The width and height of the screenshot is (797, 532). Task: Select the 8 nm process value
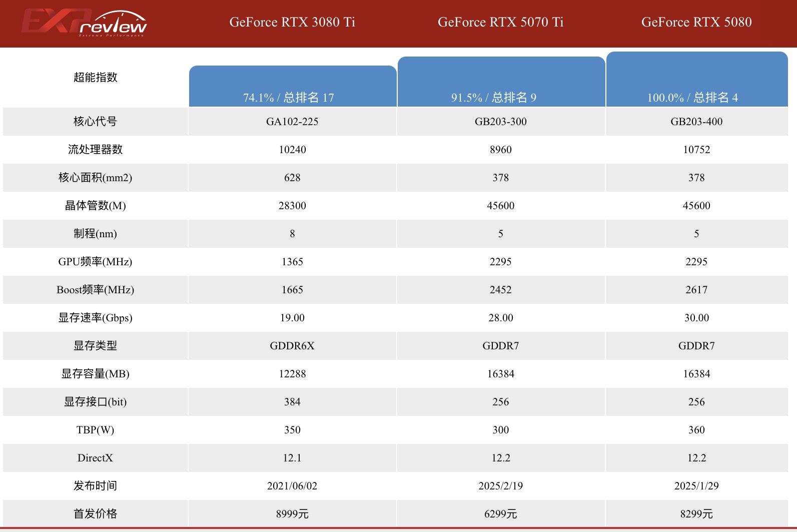coord(292,234)
